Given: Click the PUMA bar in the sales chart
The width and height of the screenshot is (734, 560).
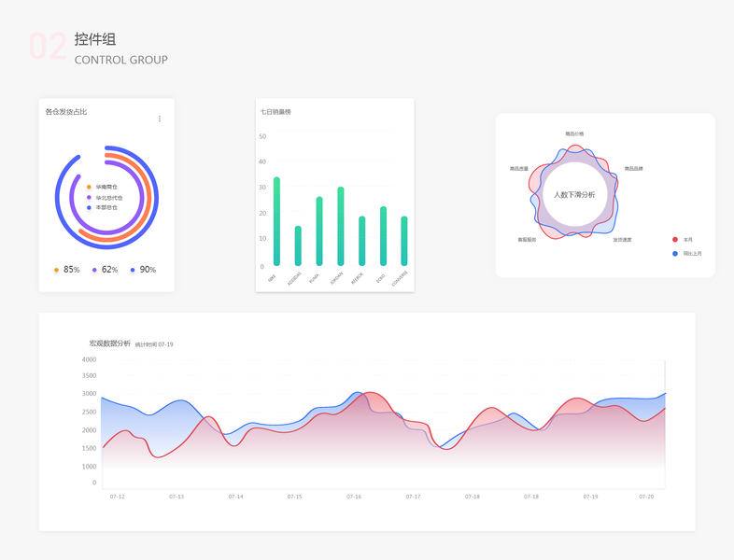Looking at the screenshot, I should pos(319,231).
